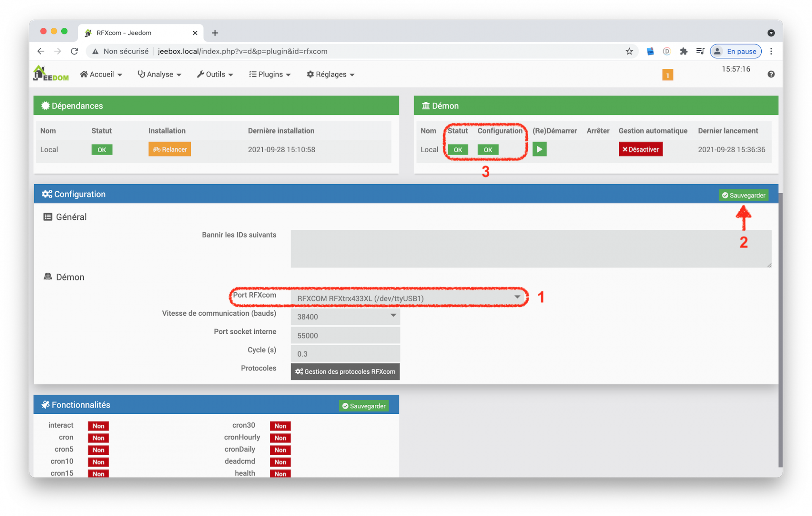Enable the interact feature by clicking Non
Screen dimensions: 812x516
pos(98,426)
